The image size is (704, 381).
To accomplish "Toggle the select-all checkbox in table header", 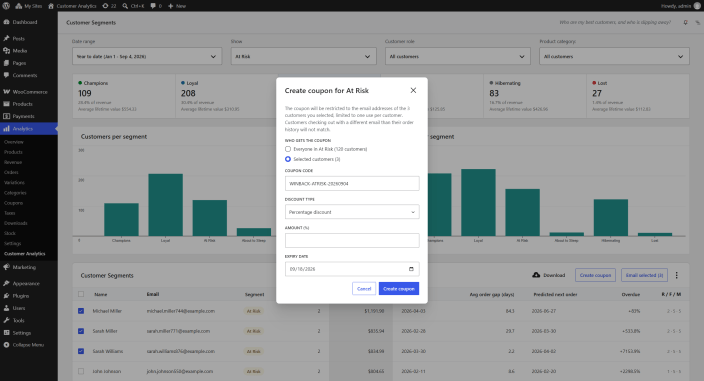I will (x=81, y=294).
